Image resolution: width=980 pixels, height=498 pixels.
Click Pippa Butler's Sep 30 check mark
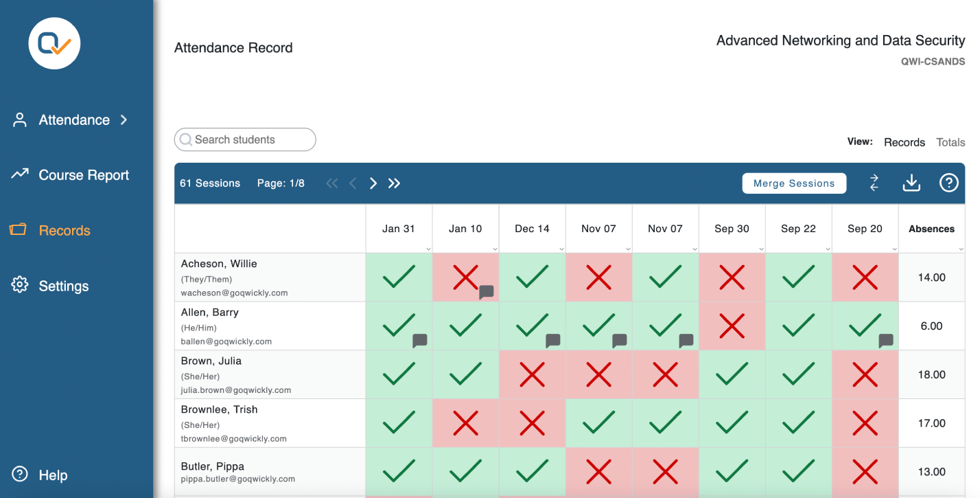tap(732, 471)
